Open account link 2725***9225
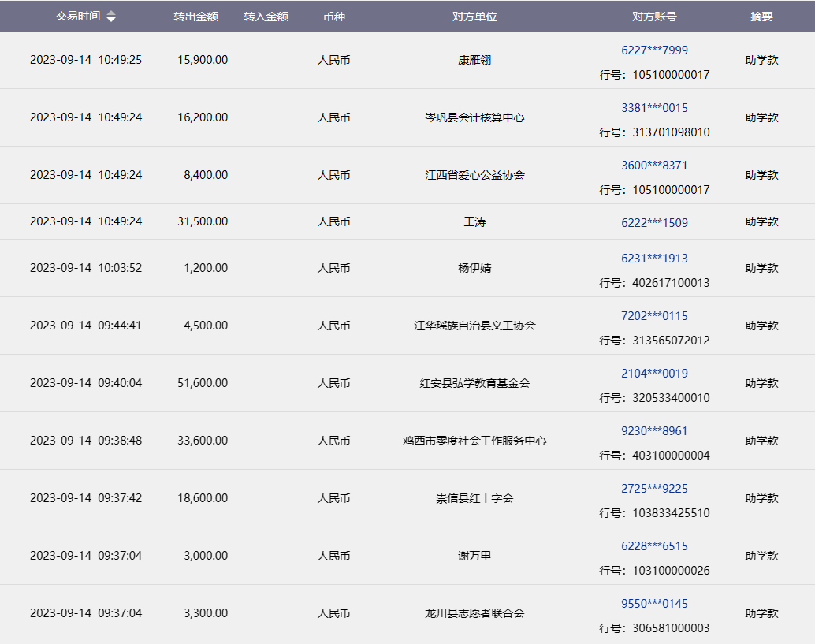This screenshot has height=644, width=815. (x=654, y=489)
